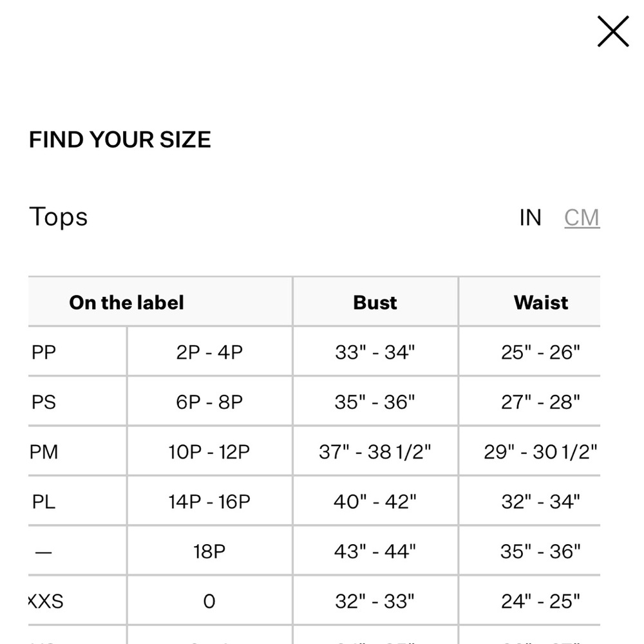Click the On the label column header

[x=126, y=302]
